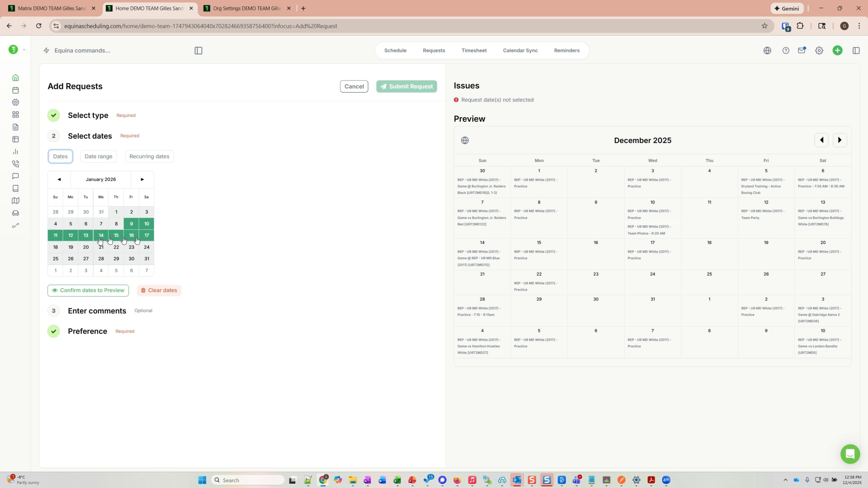Screen dimensions: 868x488
Task: Advance January calendar to next month
Action: click(x=142, y=180)
